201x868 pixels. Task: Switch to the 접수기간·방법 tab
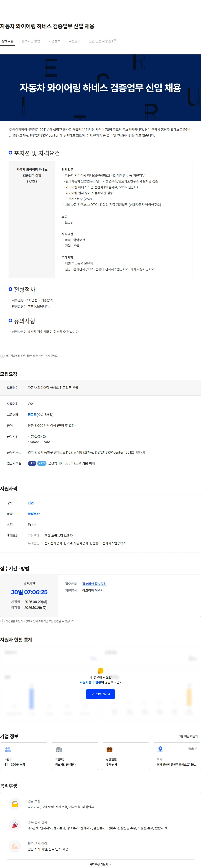coord(31,41)
